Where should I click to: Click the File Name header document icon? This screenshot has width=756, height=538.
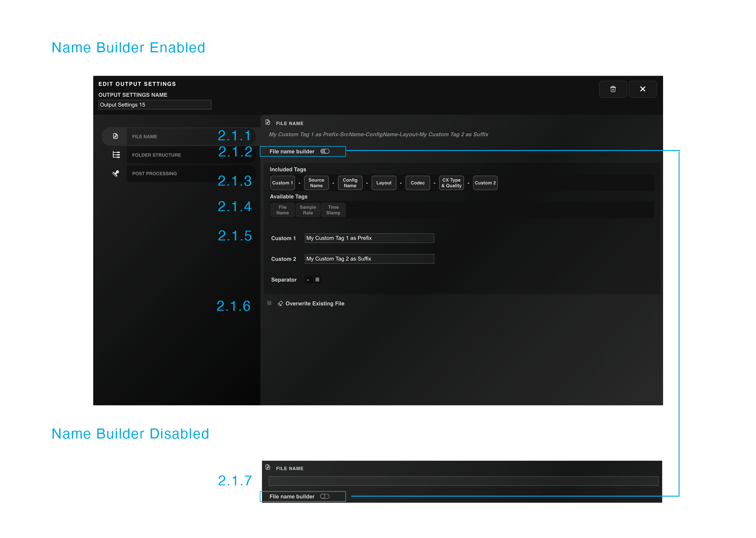[267, 123]
